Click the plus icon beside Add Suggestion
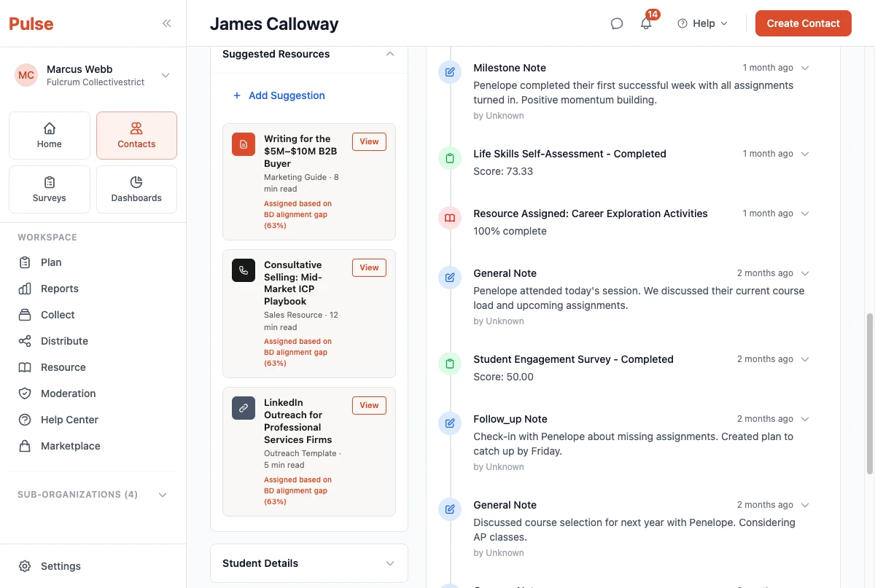 (x=237, y=95)
